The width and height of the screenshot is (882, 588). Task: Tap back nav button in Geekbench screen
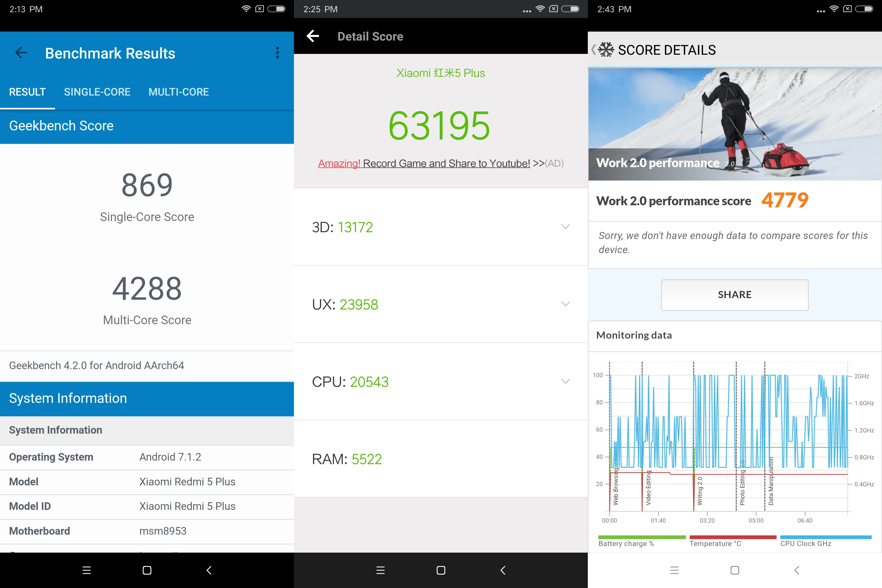click(x=209, y=570)
